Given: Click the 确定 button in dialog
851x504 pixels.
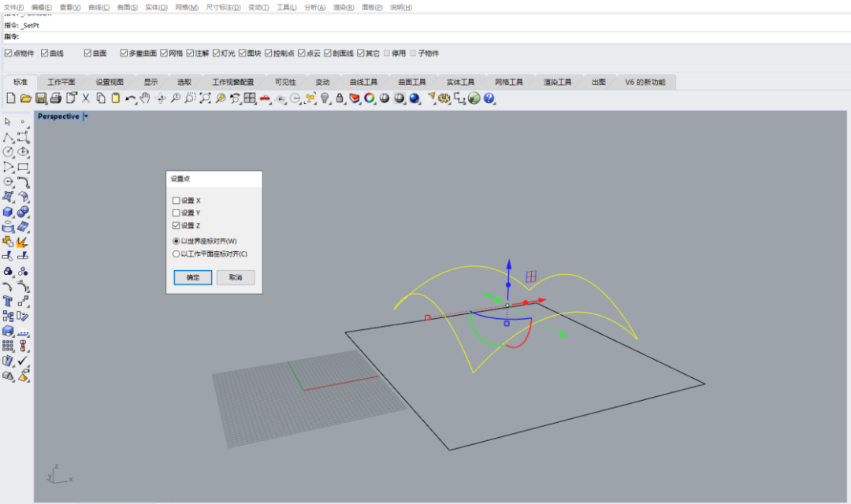Looking at the screenshot, I should click(x=192, y=277).
